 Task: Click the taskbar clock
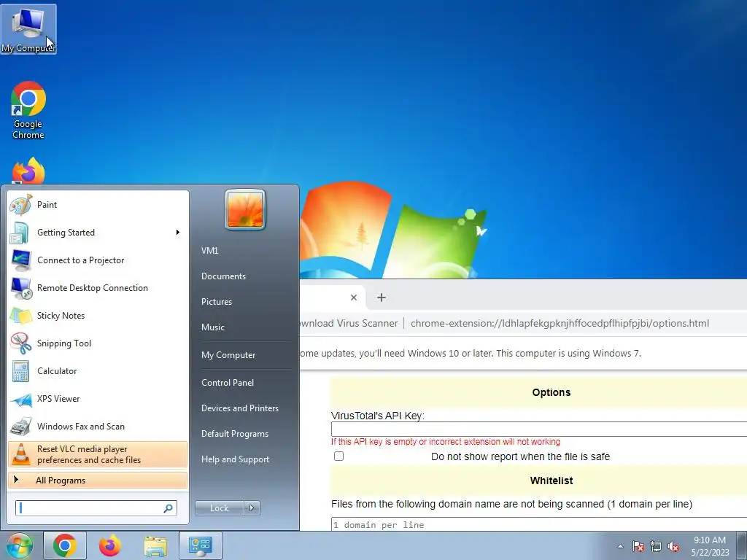pos(710,546)
